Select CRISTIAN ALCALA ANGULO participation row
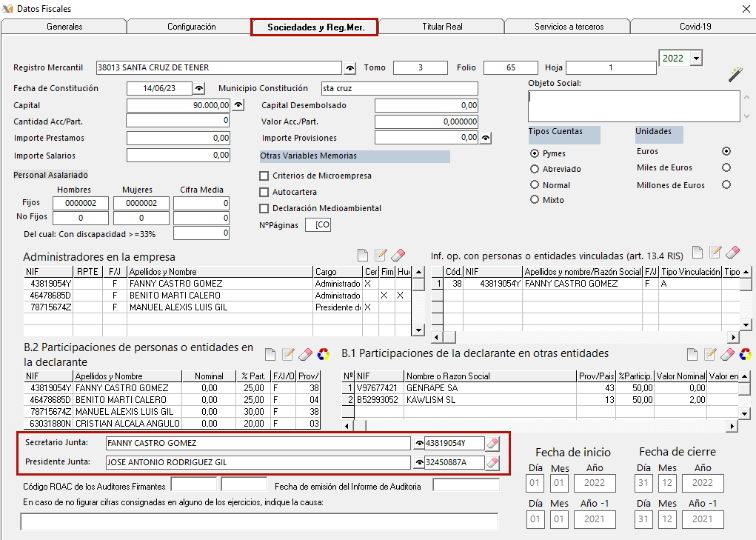756x540 pixels. (x=172, y=423)
